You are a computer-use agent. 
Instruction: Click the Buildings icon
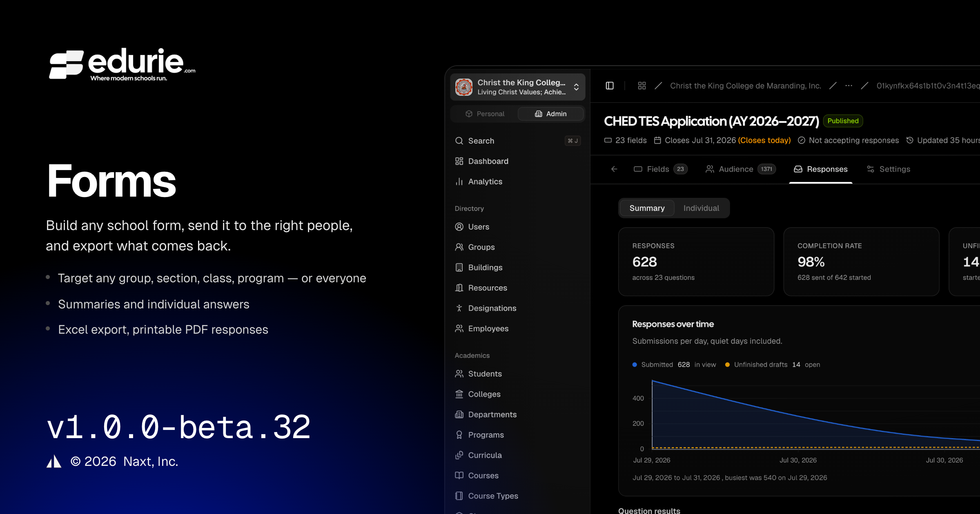459,268
